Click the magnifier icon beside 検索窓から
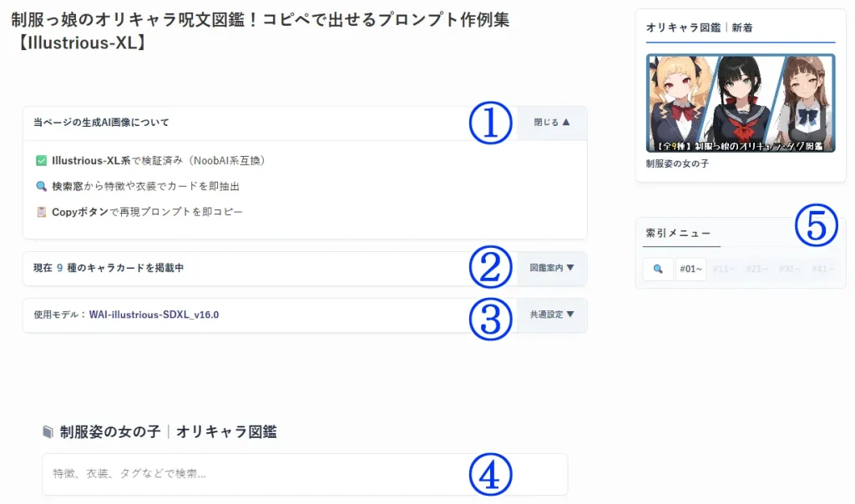The height and width of the screenshot is (504, 855). coord(42,186)
